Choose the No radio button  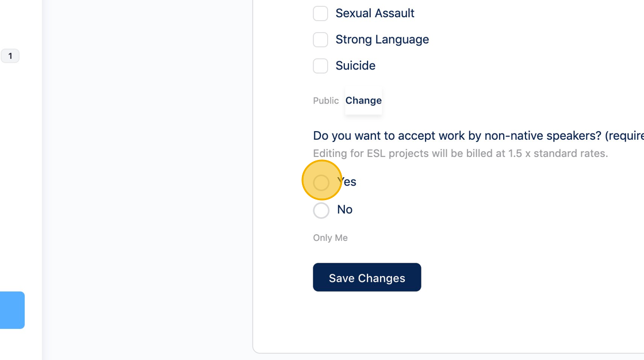coord(321,210)
